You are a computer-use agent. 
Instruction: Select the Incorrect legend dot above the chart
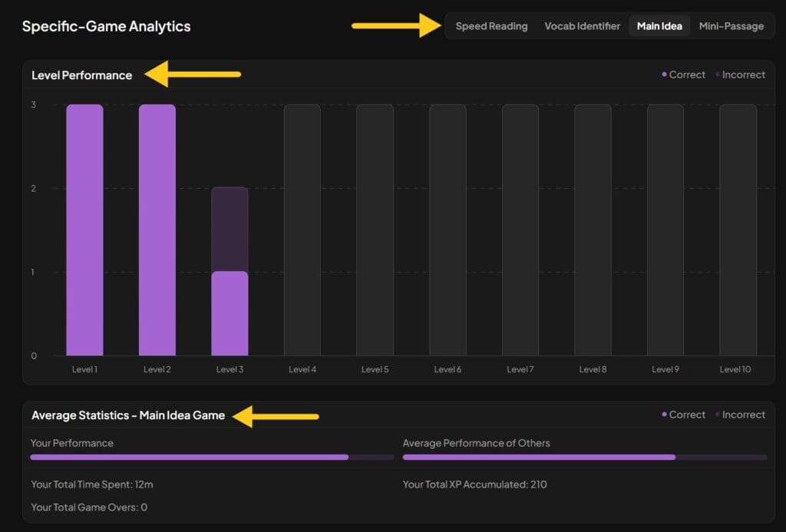(716, 74)
